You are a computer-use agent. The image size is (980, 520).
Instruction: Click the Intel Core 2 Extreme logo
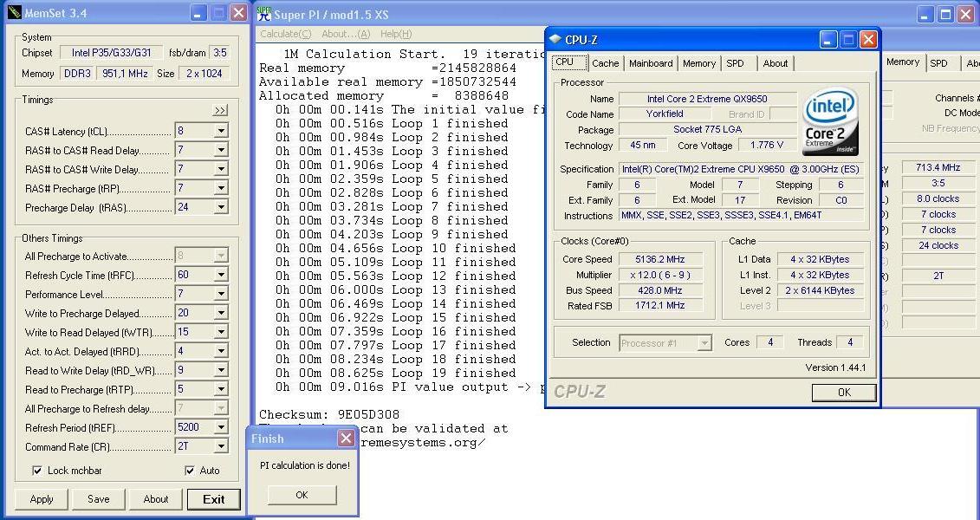[x=831, y=122]
